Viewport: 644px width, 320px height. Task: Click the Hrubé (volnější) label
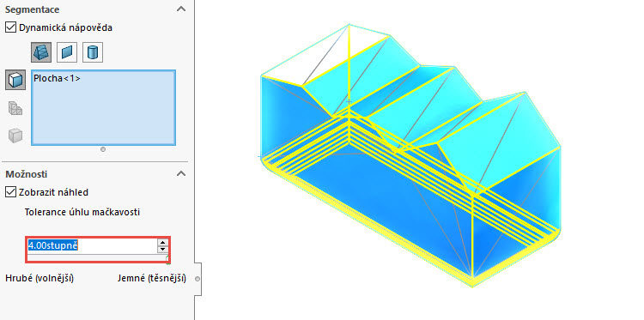(39, 279)
